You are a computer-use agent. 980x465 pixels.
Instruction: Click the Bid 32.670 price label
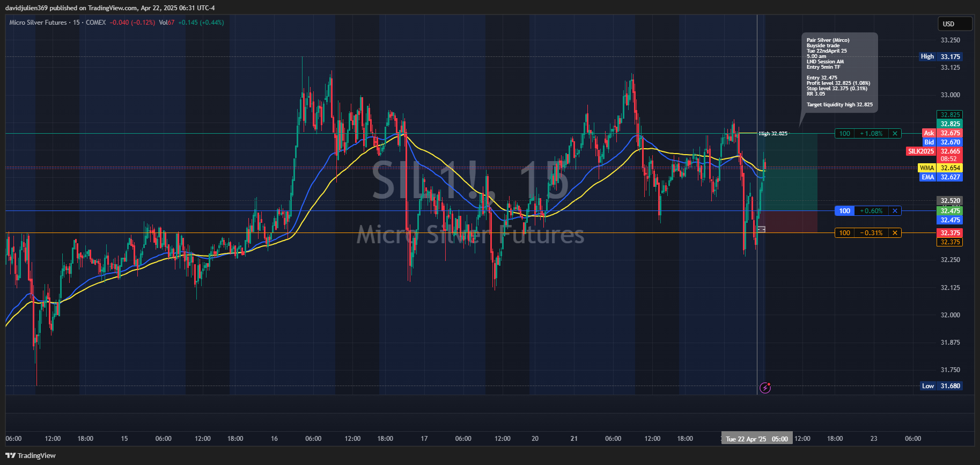tap(942, 142)
